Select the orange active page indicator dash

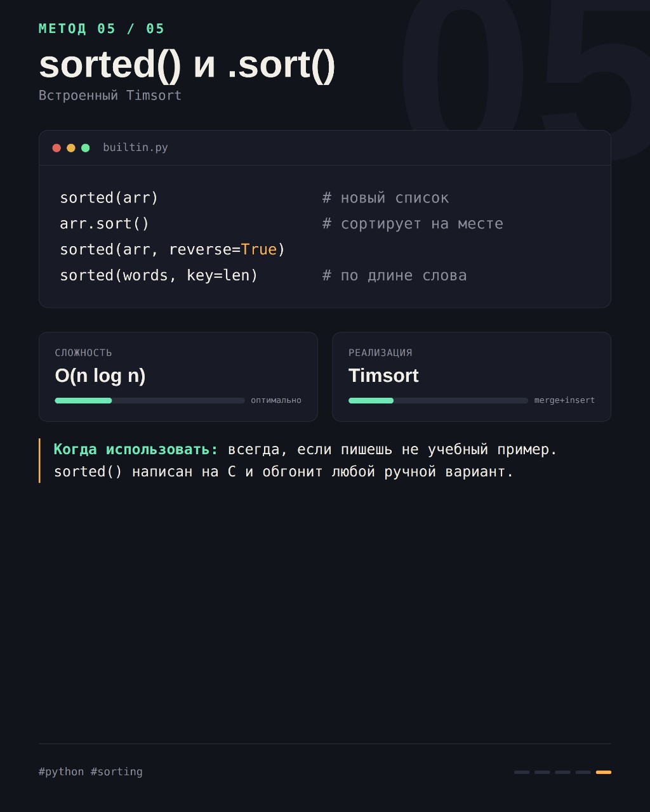click(x=604, y=772)
